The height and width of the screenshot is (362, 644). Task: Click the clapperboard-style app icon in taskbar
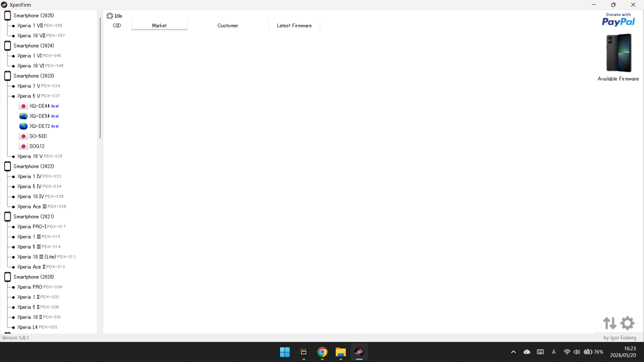(304, 352)
